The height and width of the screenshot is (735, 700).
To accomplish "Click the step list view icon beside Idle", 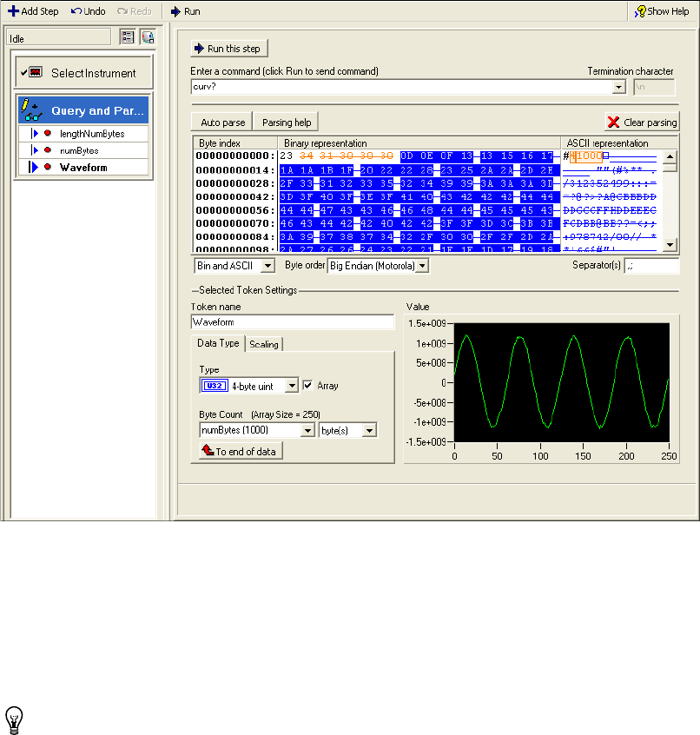I will [x=127, y=37].
